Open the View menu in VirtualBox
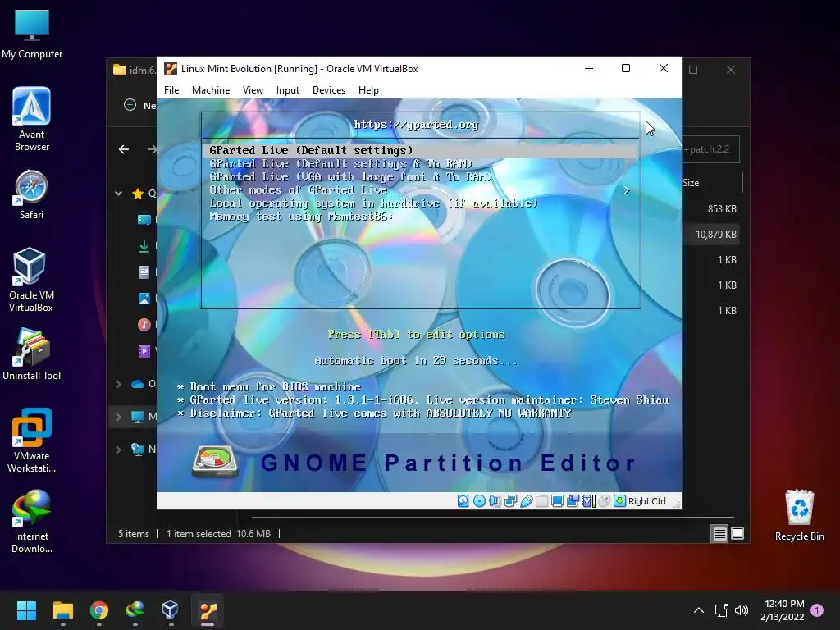 point(253,90)
